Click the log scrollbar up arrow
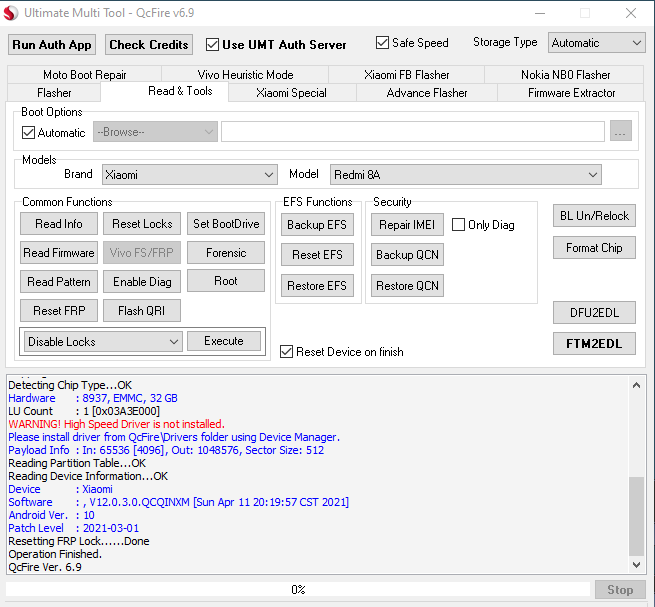655x607 pixels. [636, 385]
